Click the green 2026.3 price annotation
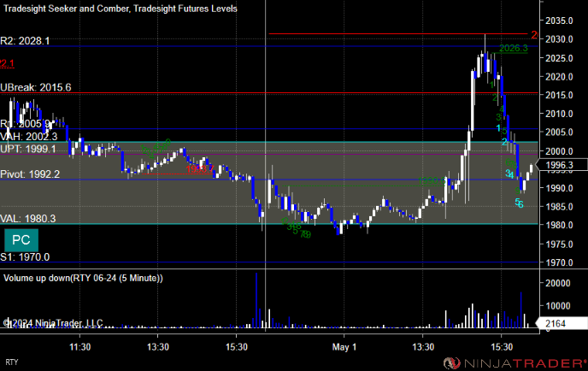Image resolution: width=588 pixels, height=371 pixels. coord(514,48)
